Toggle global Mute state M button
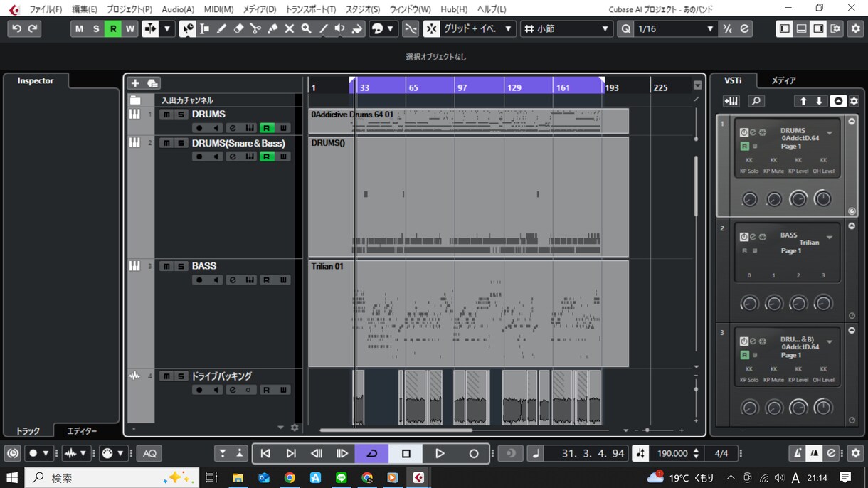Screen dimensions: 868x488 click(x=79, y=28)
